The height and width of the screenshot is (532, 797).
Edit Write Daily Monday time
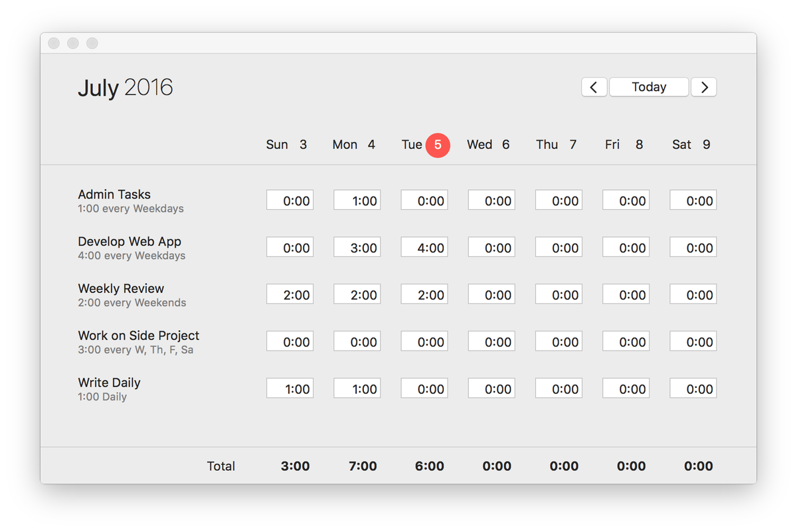point(357,389)
